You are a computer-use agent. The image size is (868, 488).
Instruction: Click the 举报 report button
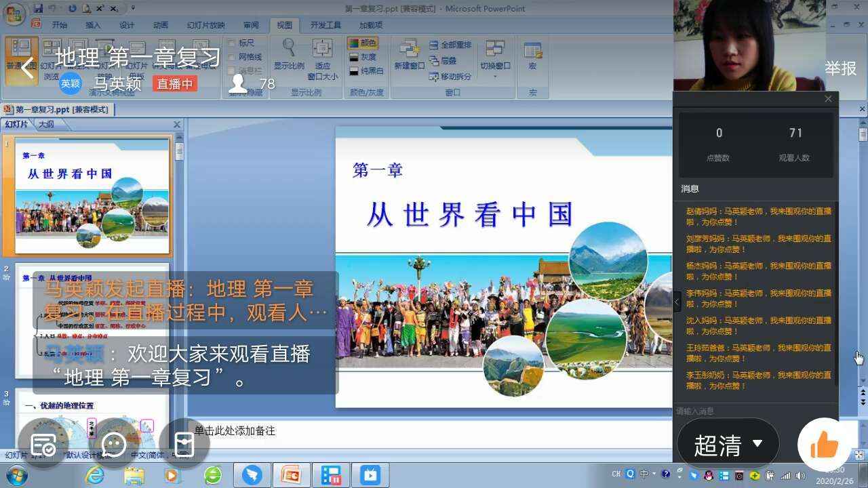pos(841,69)
